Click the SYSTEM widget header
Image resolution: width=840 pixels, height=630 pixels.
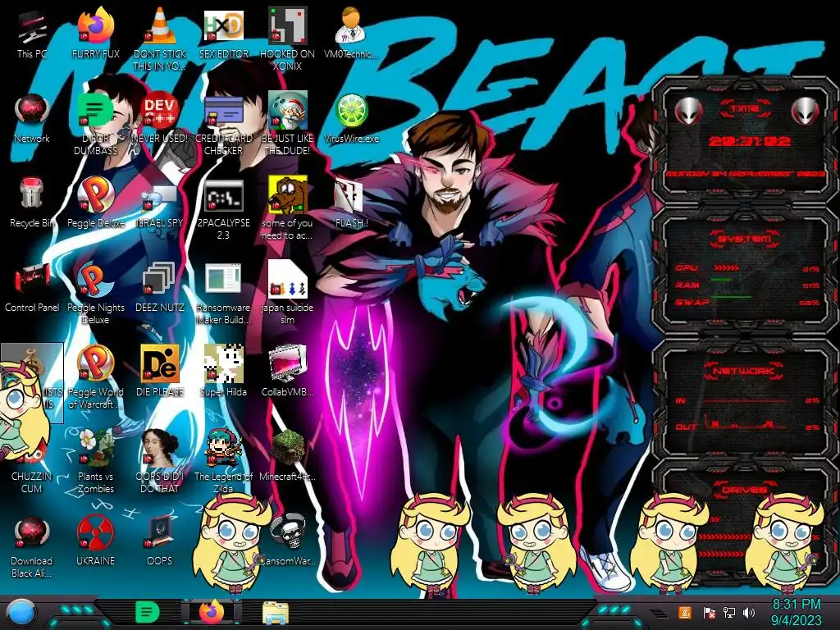[745, 239]
